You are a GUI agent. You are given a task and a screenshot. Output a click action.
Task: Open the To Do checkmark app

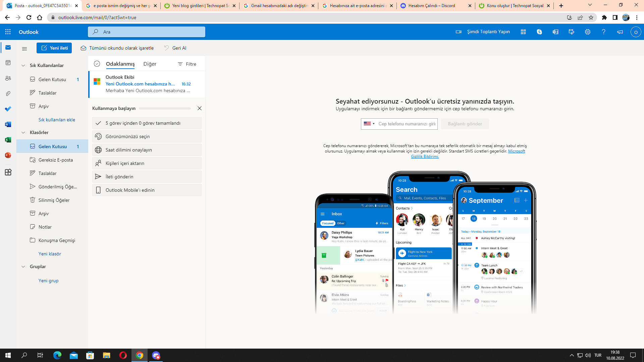[x=8, y=109]
